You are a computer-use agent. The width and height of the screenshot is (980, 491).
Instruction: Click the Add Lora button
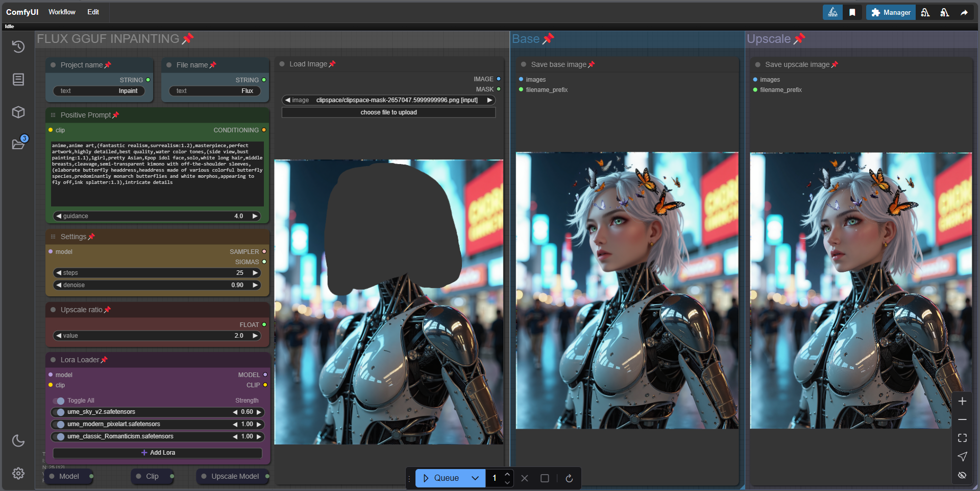(158, 453)
